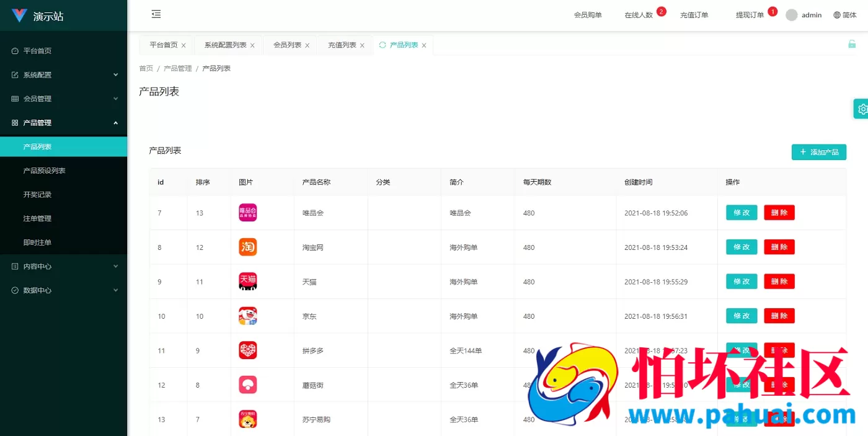Screen dimensions: 868x436
Task: Click the 演示站 logo icon
Action: pyautogui.click(x=19, y=16)
